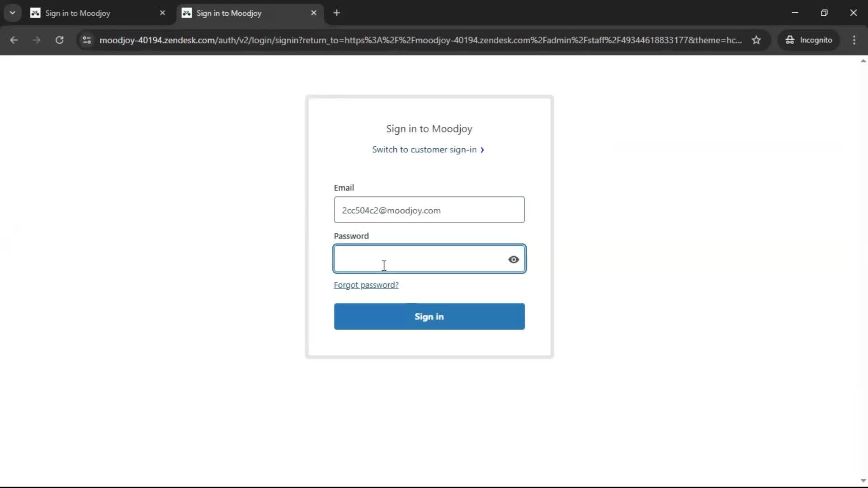This screenshot has width=868, height=488.
Task: Open site information icon in address bar
Action: pyautogui.click(x=87, y=40)
